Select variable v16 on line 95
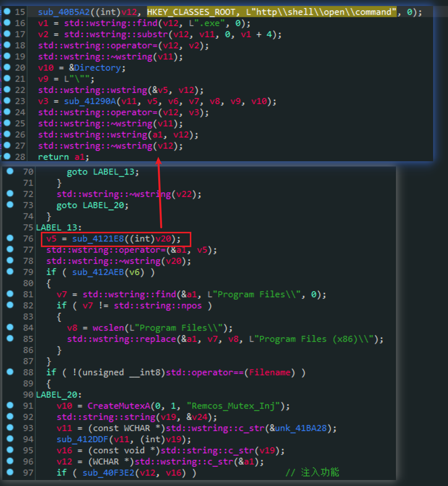Viewport: 448px width, 486px height. click(x=64, y=451)
